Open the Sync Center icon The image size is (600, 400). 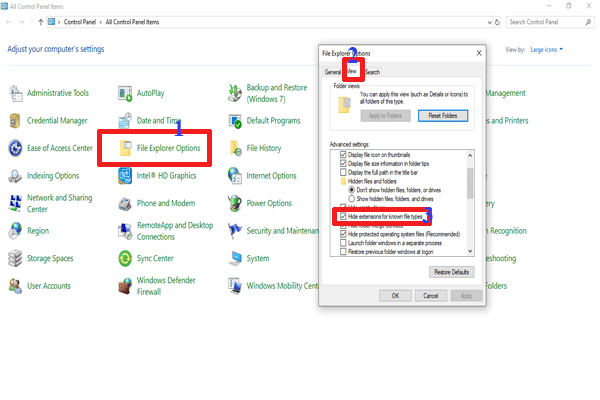click(125, 258)
